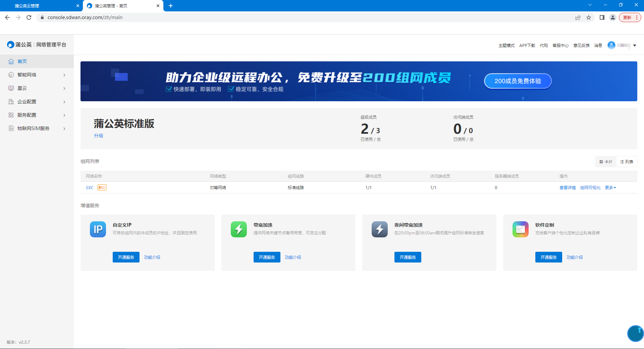The width and height of the screenshot is (644, 349).
Task: Open 消息 in the top menu
Action: coord(598,45)
